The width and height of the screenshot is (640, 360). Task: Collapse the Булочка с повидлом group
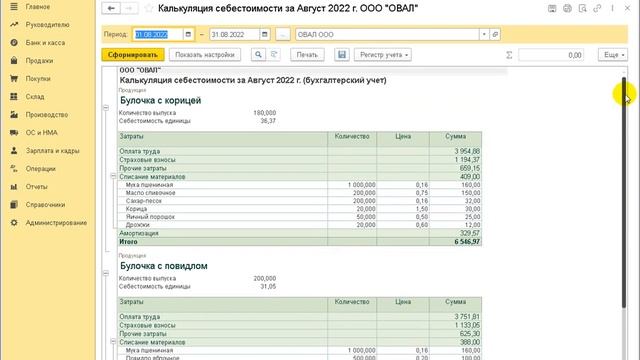coord(106,273)
